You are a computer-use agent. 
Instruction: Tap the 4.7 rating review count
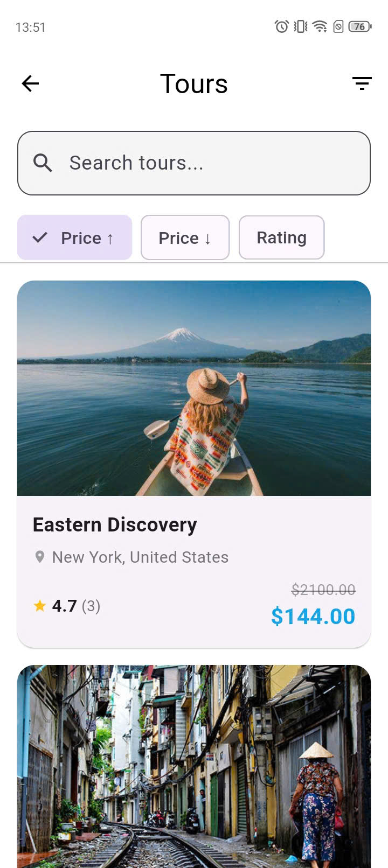91,606
